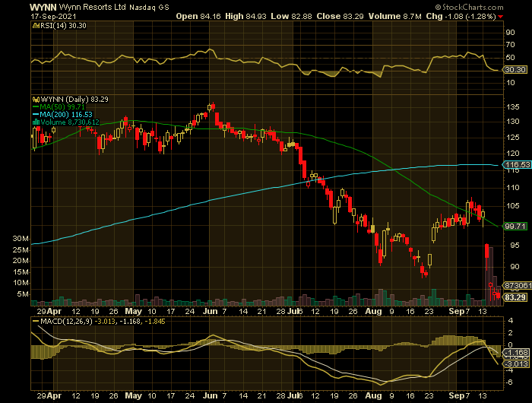
Task: Click the MACD histogram value '-1.845'
Action: pos(155,321)
